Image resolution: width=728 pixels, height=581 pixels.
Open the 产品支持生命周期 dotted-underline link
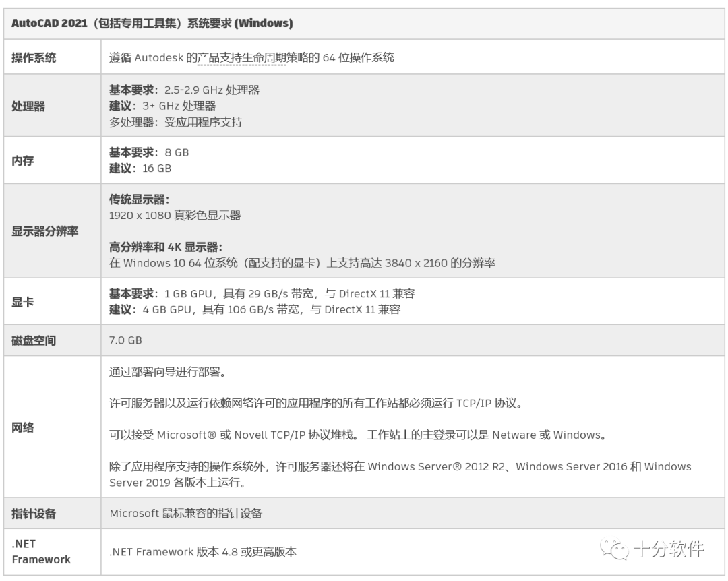[242, 58]
